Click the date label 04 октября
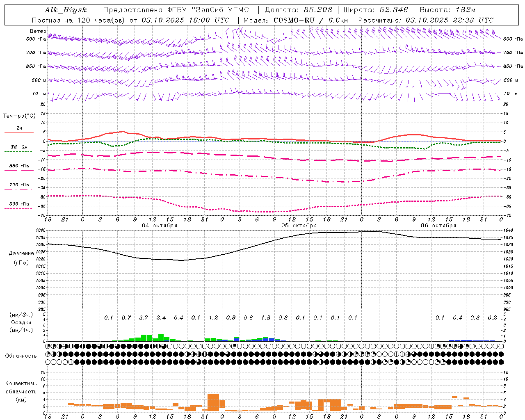525x420 pixels. coord(160,226)
